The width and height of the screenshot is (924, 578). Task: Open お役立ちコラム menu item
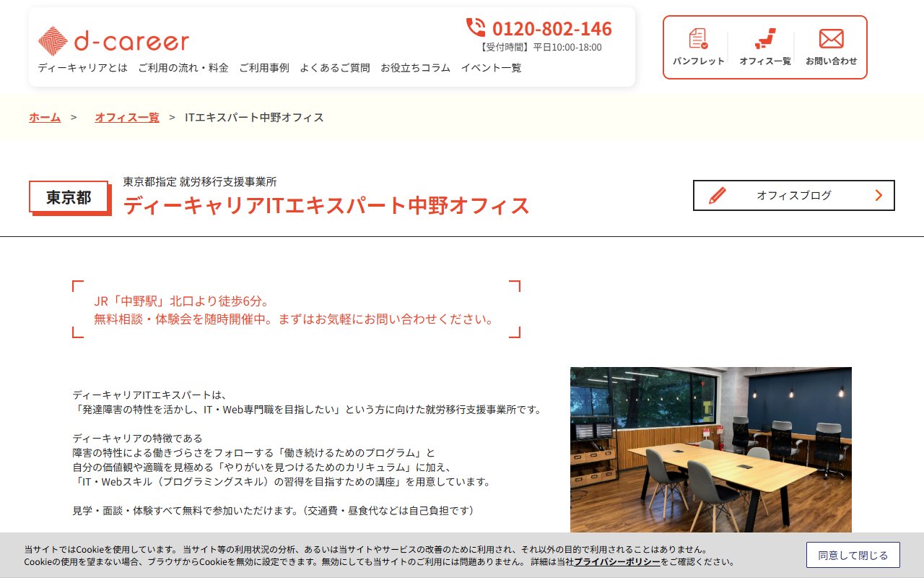415,68
